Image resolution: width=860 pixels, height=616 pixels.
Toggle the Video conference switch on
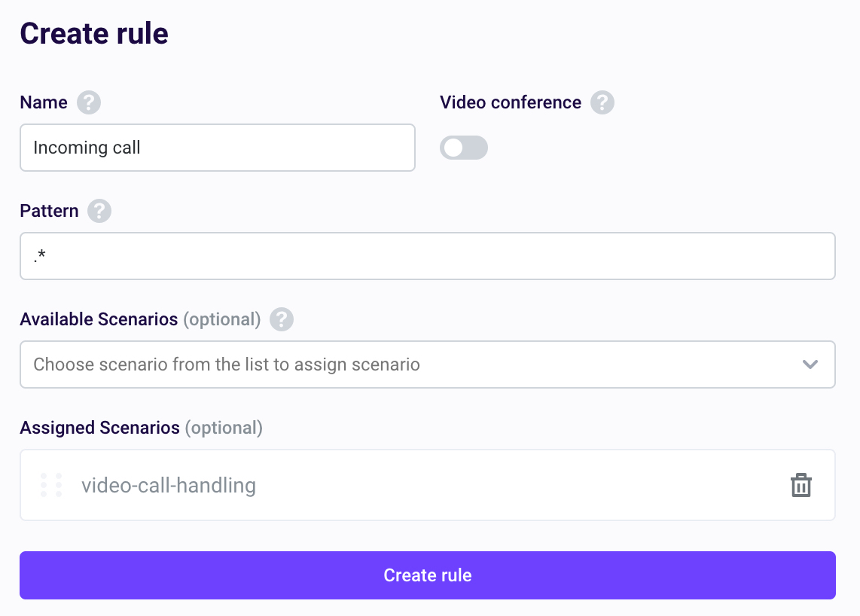pos(463,148)
